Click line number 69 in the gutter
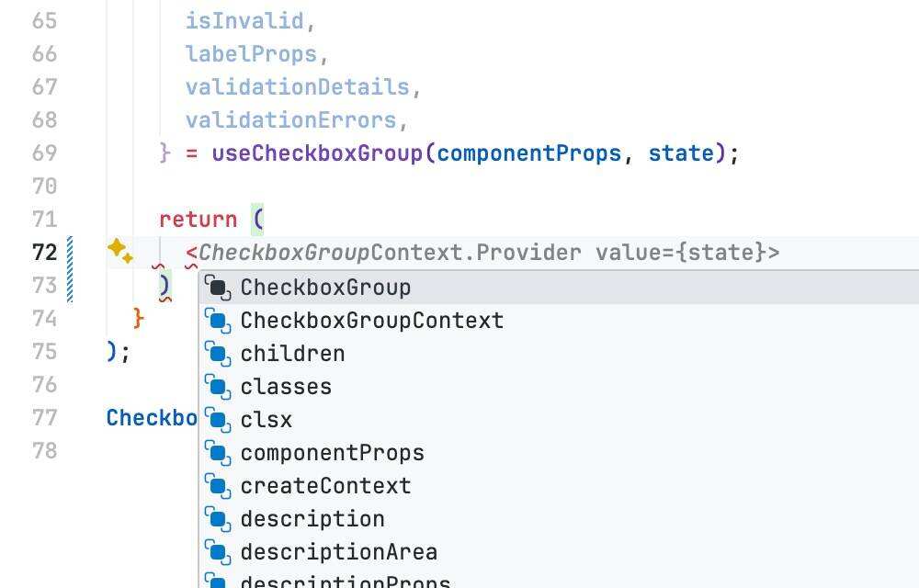This screenshot has width=919, height=588. coord(44,153)
